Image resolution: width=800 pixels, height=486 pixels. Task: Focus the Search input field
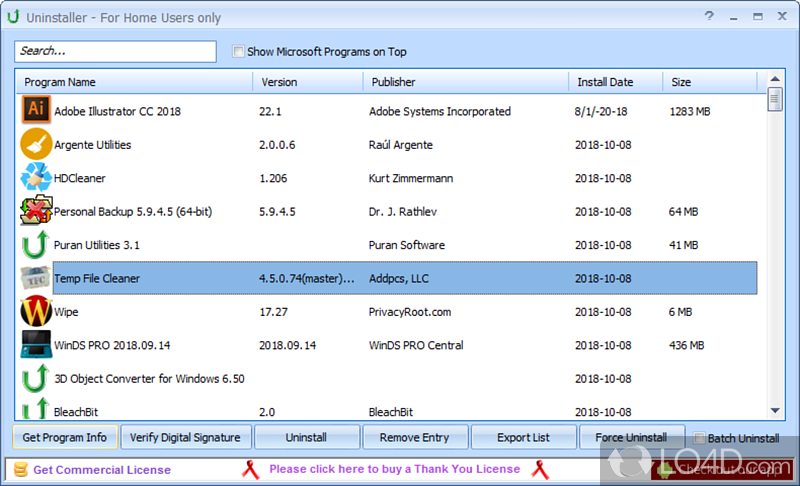pyautogui.click(x=115, y=51)
